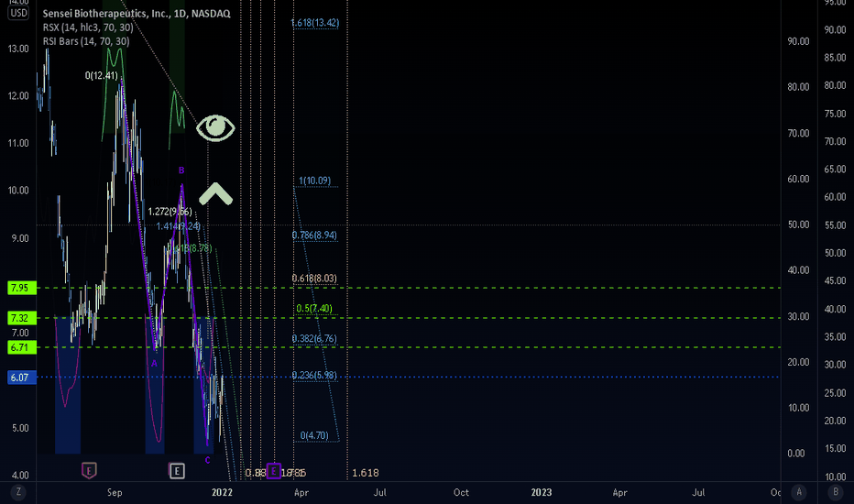This screenshot has height=504, width=854.
Task: Click Fibonacci level 0(4.70)
Action: click(314, 435)
